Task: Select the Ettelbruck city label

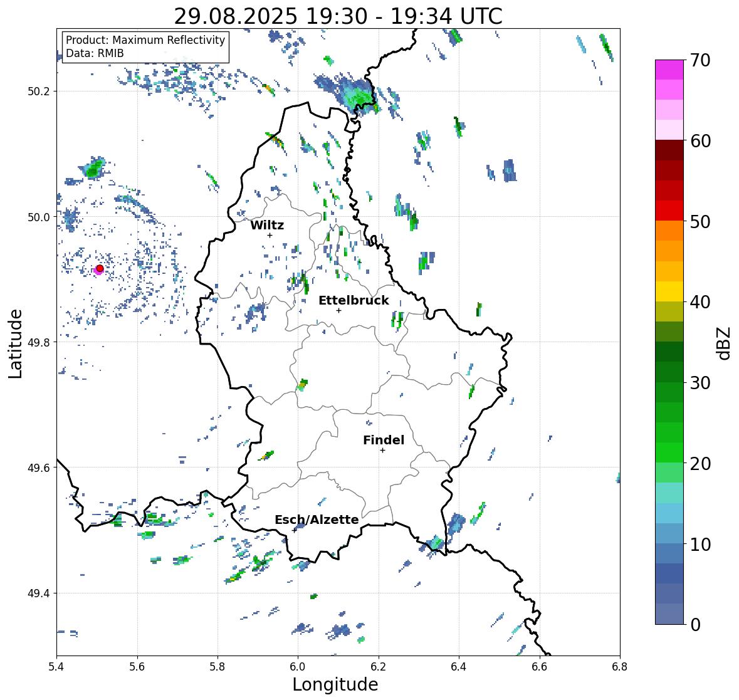Action: [x=354, y=301]
